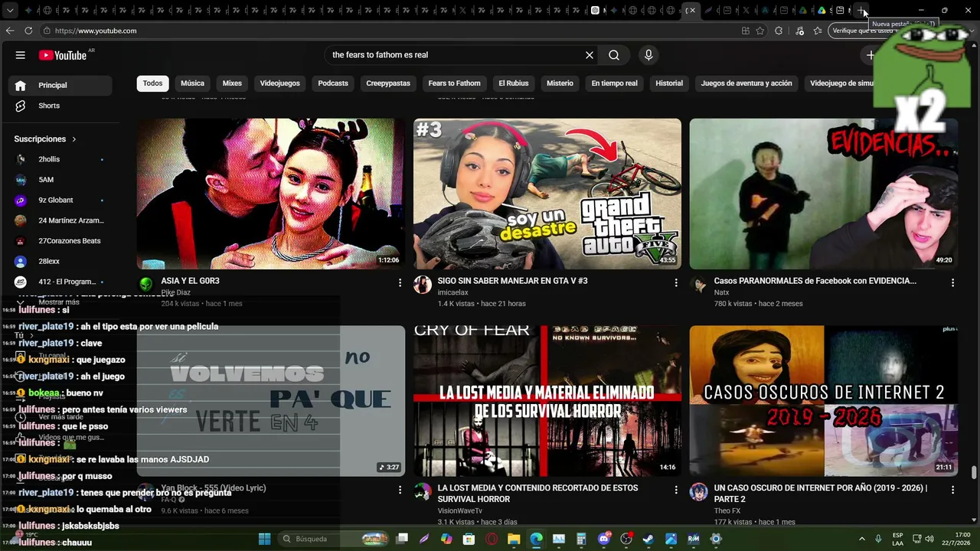Screen dimensions: 980x551
Task: Select the Videojuegos filter chip
Action: [279, 83]
